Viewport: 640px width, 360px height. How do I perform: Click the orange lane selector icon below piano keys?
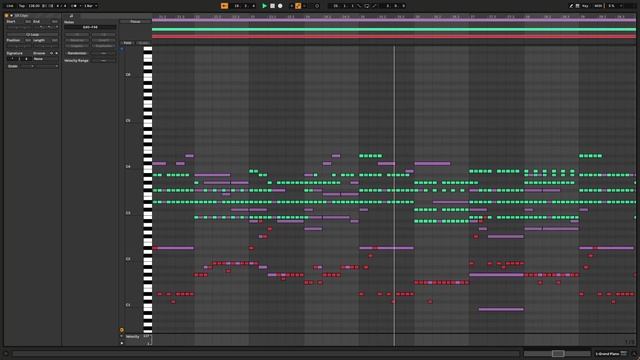122,330
